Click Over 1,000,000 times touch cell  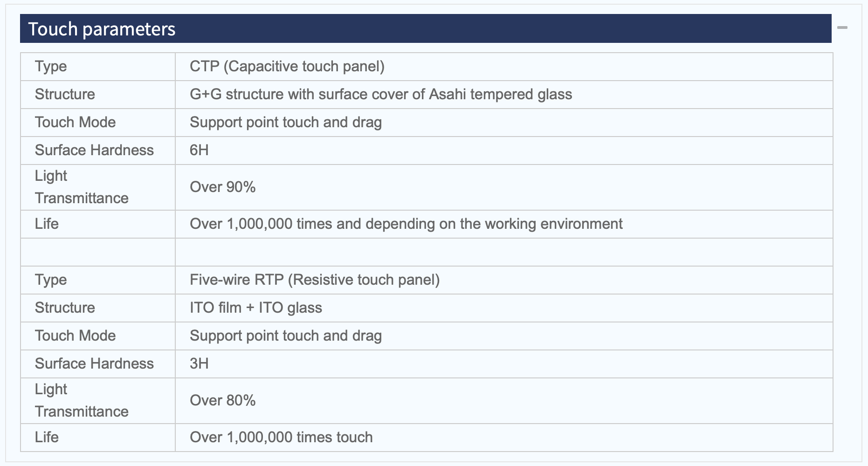281,438
